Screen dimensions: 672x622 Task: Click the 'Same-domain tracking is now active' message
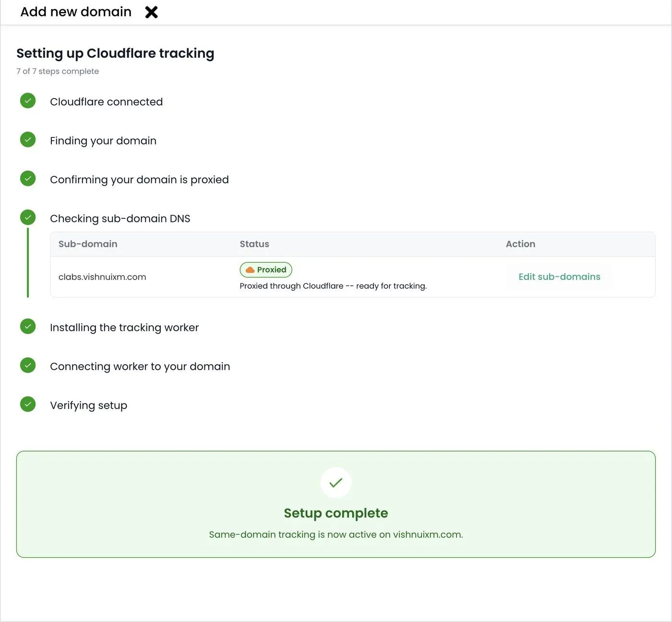point(336,535)
